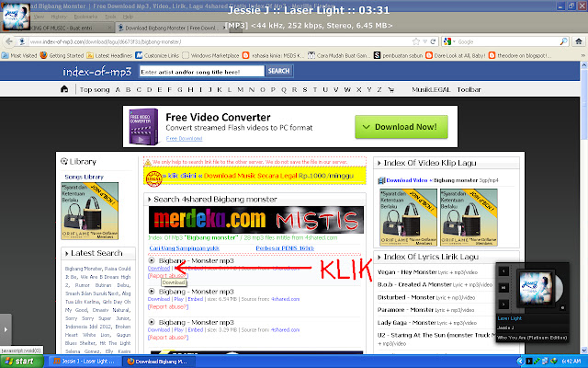Screen dimensions: 588x368
Task: Open the rahasia kimia MSDS bookmark
Action: coord(274,55)
